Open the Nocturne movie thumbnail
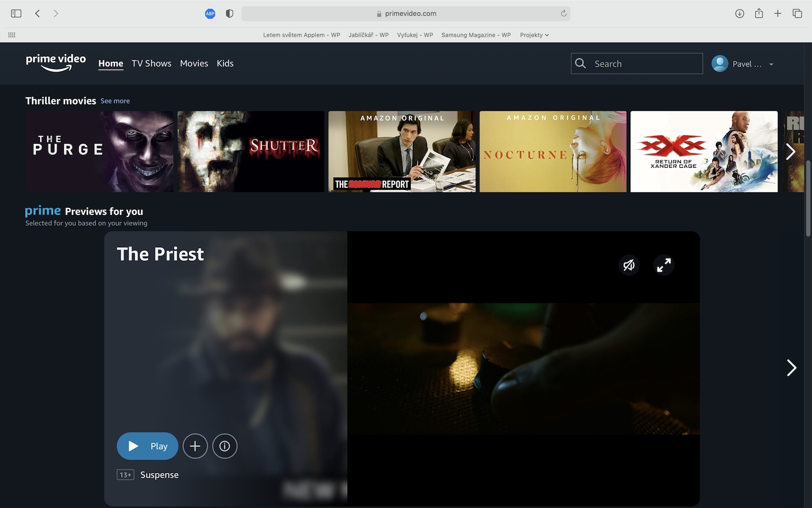The image size is (812, 508). point(553,151)
